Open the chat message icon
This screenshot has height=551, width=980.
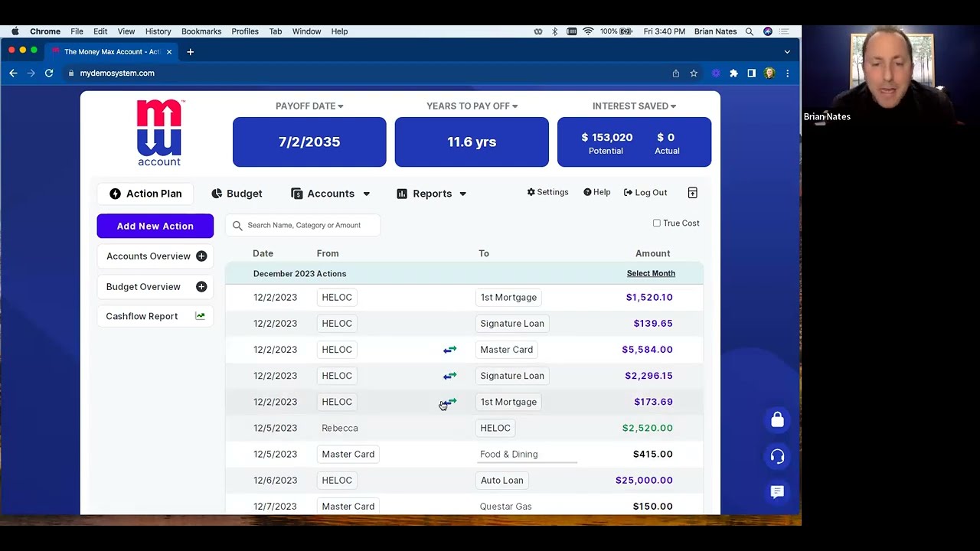[x=777, y=492]
